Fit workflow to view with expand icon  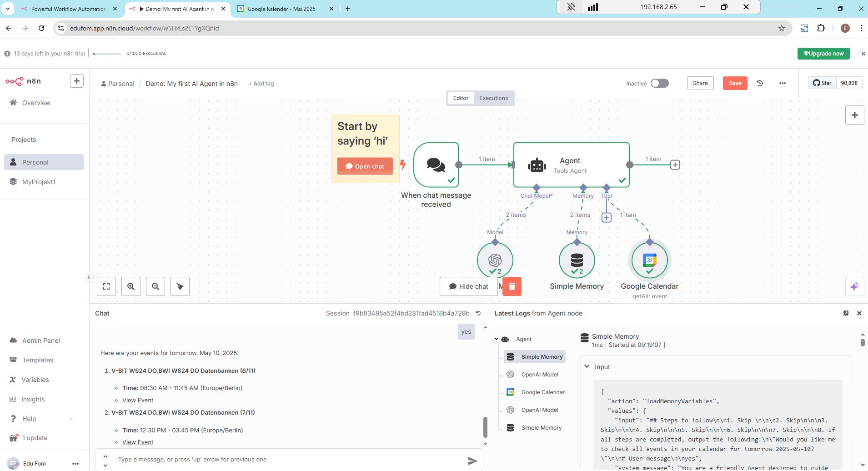coord(106,286)
